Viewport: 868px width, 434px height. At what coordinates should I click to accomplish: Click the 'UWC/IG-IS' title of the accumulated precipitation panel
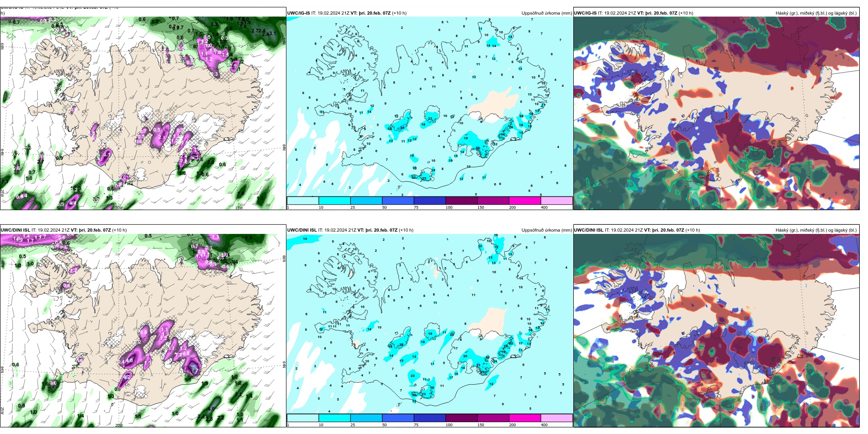pos(298,13)
